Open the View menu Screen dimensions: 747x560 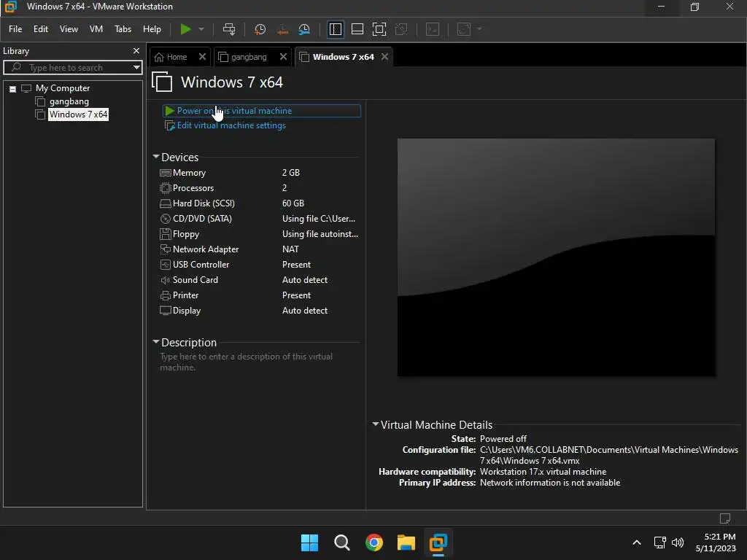pyautogui.click(x=69, y=29)
